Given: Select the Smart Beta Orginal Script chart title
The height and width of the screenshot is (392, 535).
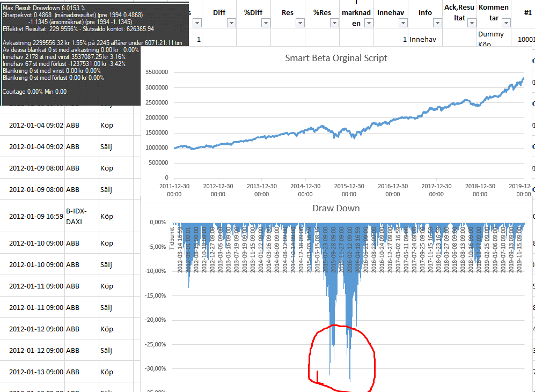Looking at the screenshot, I should point(336,58).
